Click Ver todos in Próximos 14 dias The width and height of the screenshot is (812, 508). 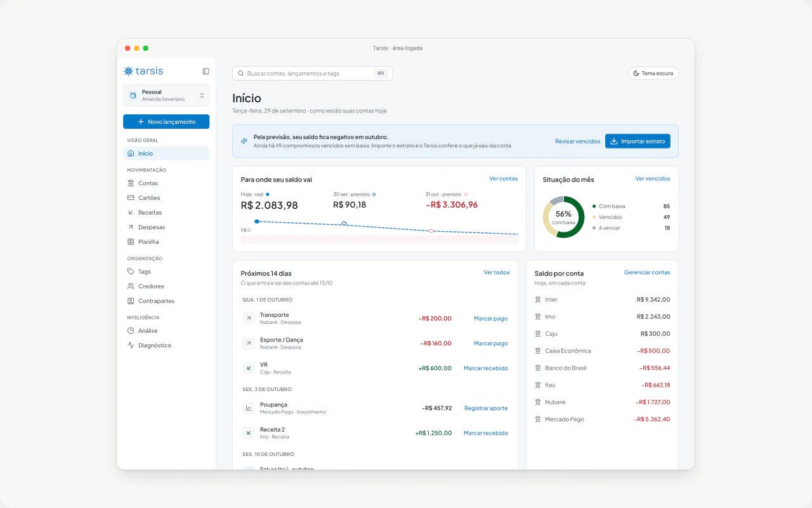click(x=497, y=272)
